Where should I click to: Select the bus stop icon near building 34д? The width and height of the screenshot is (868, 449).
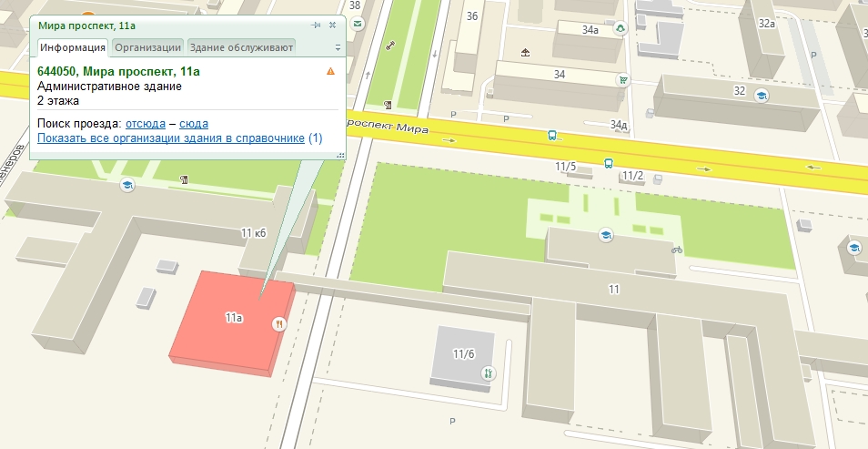pyautogui.click(x=551, y=135)
